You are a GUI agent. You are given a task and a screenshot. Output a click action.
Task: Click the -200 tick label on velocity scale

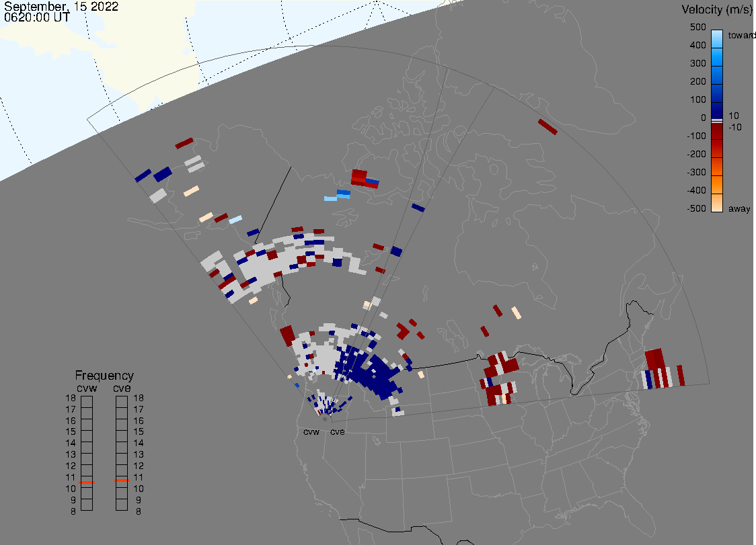pos(696,154)
